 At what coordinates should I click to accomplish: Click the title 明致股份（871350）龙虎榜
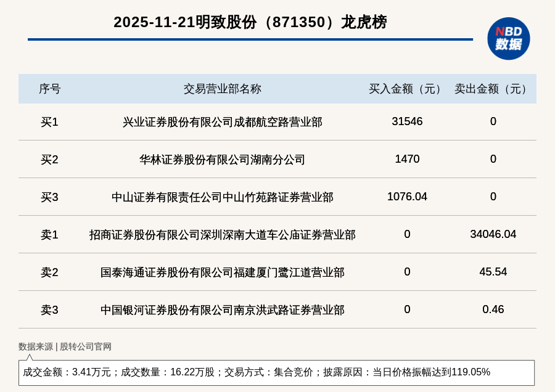[250, 22]
